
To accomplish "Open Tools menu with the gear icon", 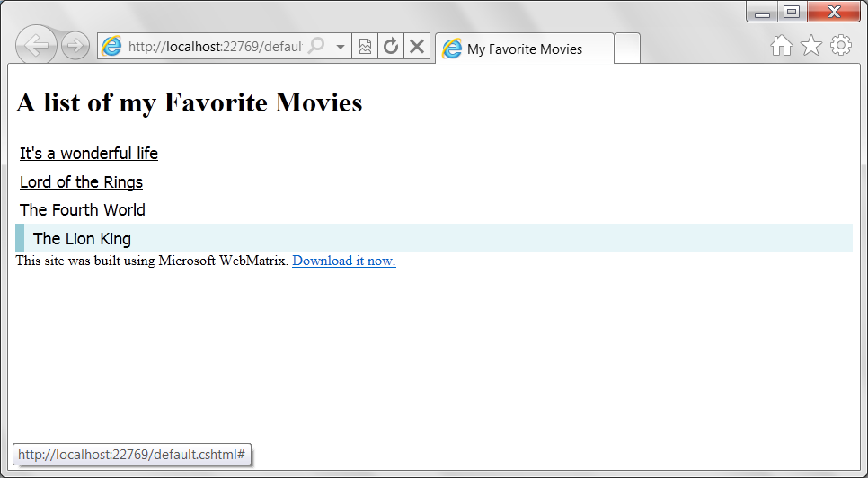I will [x=841, y=45].
